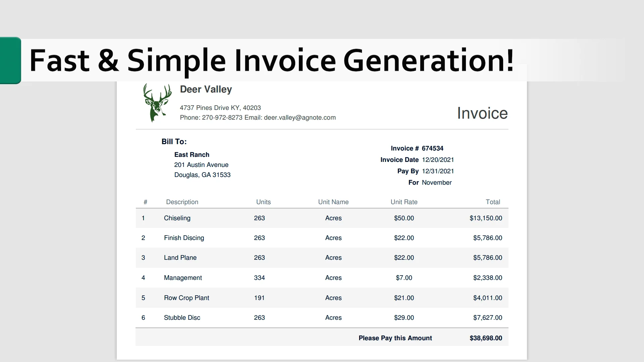
Task: Click the Bill To East Ranch name
Action: (192, 155)
